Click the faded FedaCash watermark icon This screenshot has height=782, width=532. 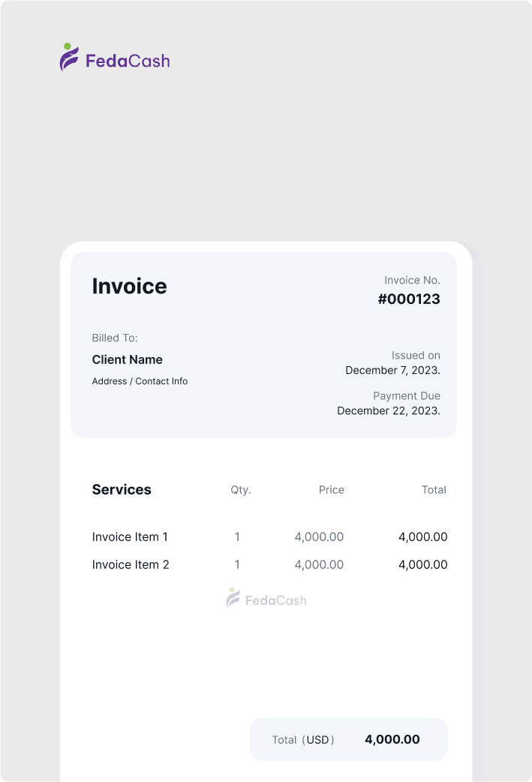point(233,598)
